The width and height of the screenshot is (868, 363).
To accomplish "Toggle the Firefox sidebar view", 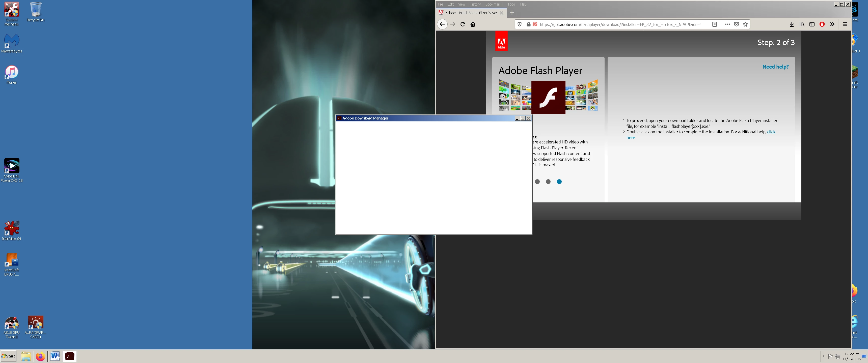I will [812, 24].
